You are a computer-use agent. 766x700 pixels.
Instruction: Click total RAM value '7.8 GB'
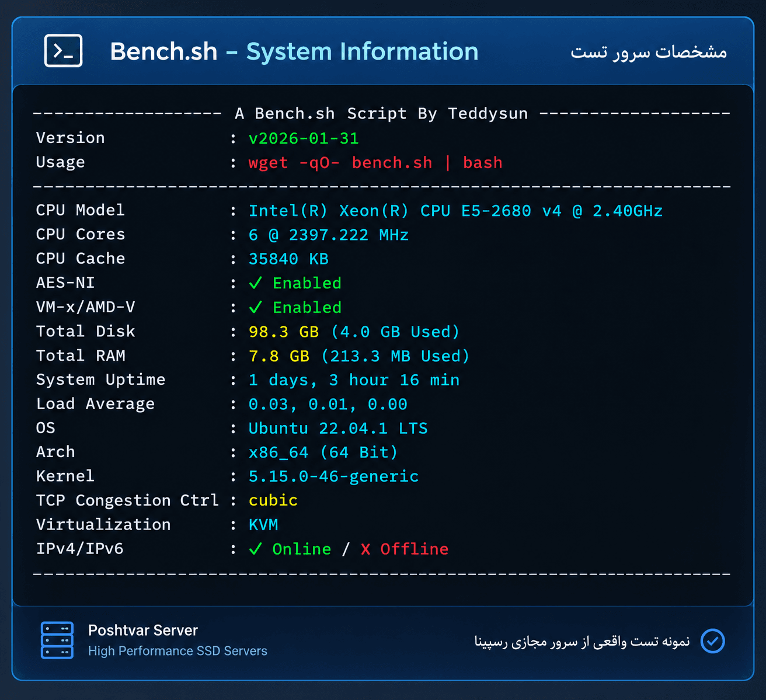[x=279, y=356]
